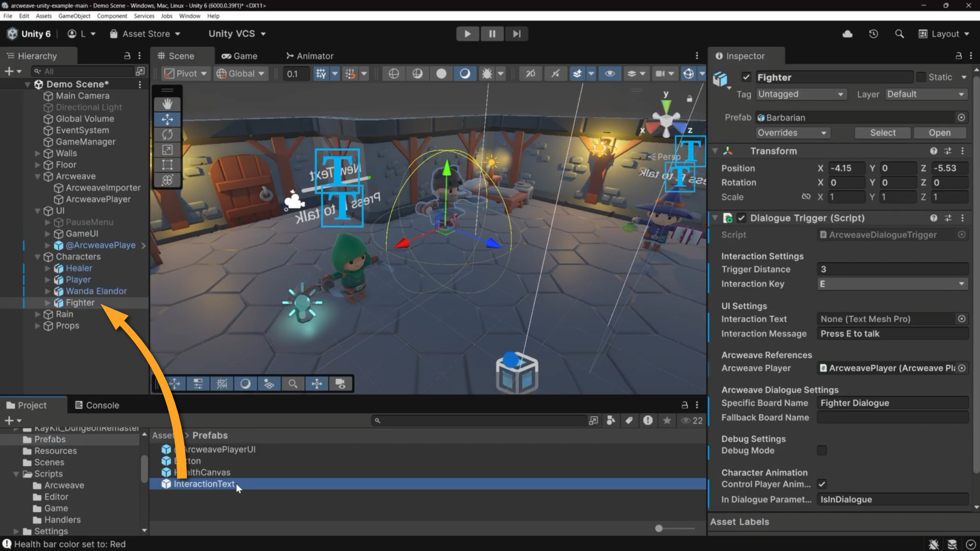Toggle Fighter object active checkbox
980x551 pixels.
click(x=746, y=77)
